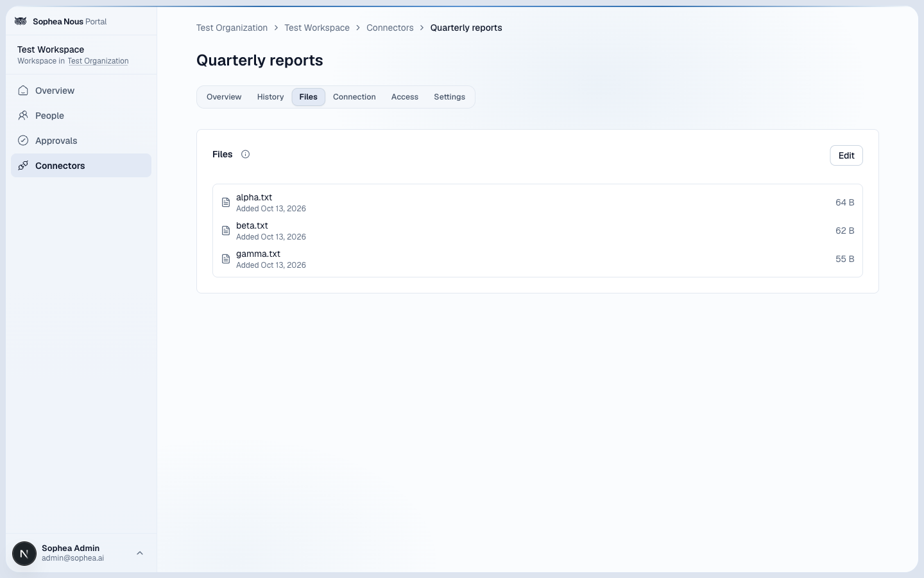
Task: Click the Edit button for Files
Action: click(846, 155)
